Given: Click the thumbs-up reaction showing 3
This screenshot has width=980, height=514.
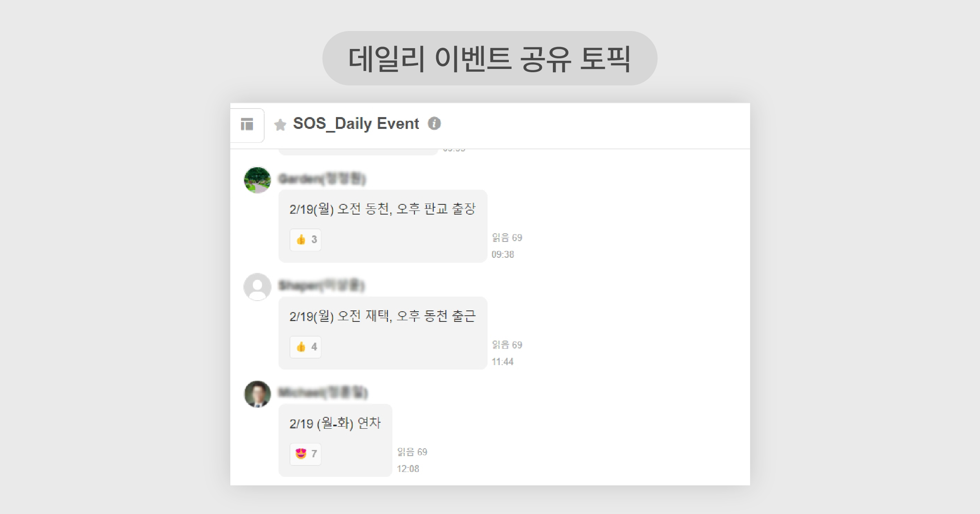Looking at the screenshot, I should [x=305, y=239].
